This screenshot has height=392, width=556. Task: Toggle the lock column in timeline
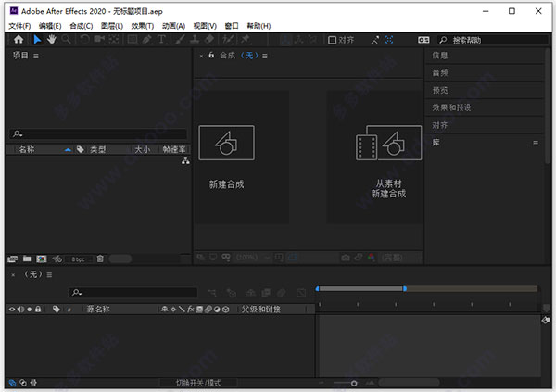point(38,310)
